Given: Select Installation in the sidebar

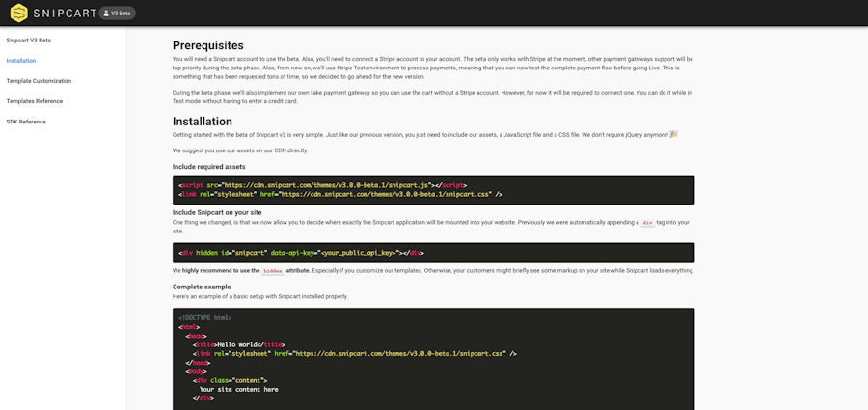Looking at the screenshot, I should [21, 61].
